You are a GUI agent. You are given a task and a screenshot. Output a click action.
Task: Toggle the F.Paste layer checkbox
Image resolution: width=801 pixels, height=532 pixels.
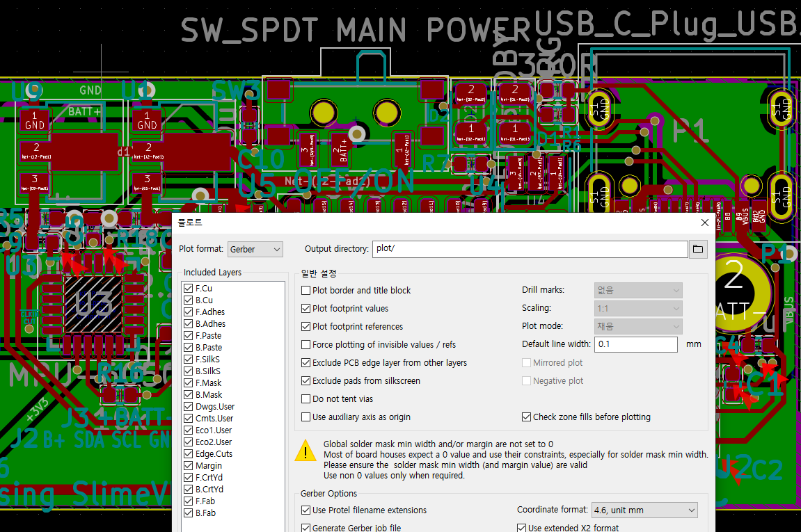click(x=188, y=335)
